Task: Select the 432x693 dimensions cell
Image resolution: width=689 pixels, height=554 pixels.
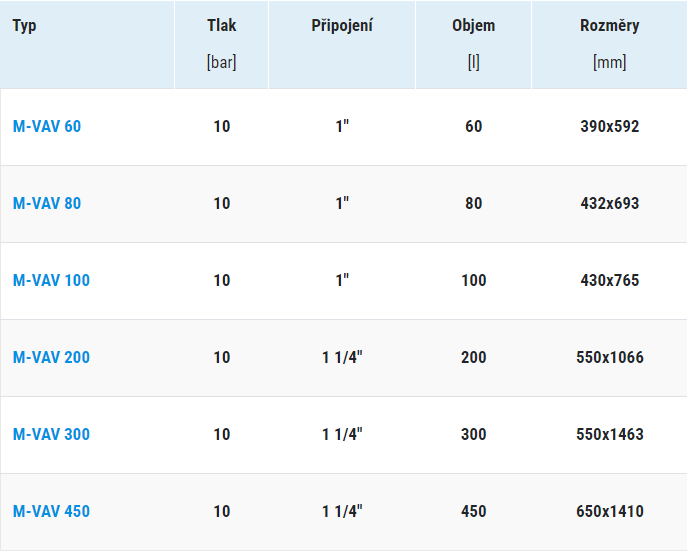Action: point(609,204)
